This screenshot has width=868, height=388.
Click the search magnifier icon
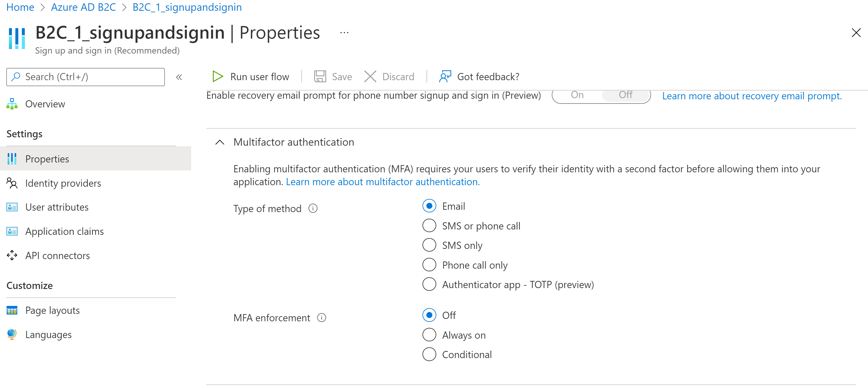[x=16, y=77]
